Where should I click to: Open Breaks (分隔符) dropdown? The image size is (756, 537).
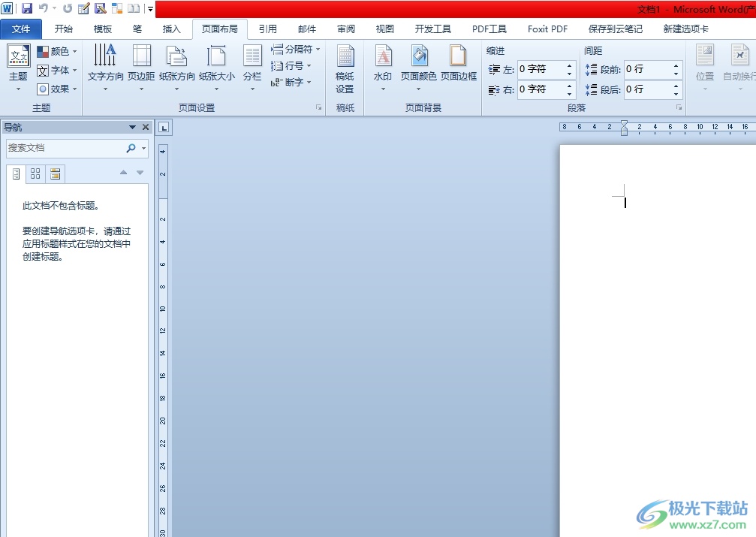click(295, 50)
